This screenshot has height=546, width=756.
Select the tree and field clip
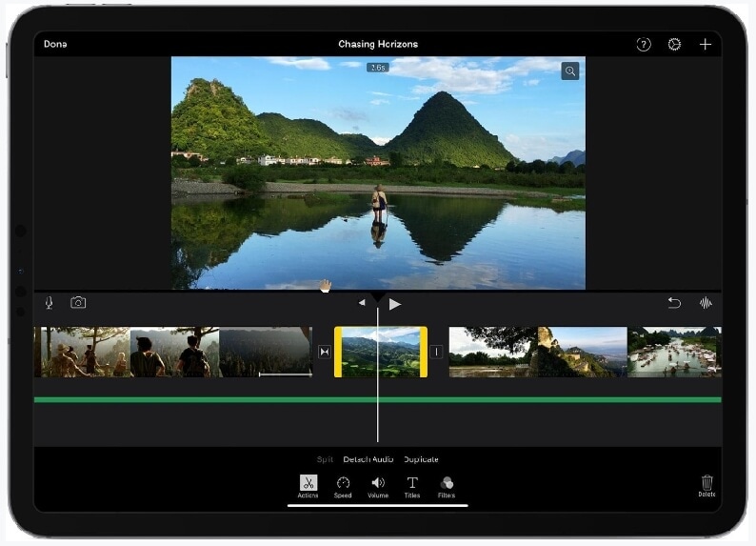493,353
